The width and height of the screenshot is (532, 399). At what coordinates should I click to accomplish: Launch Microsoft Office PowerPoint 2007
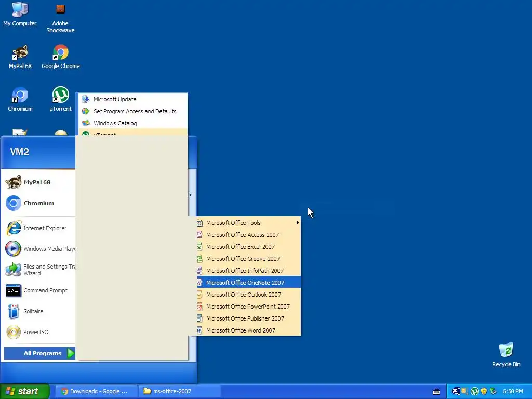(x=249, y=307)
